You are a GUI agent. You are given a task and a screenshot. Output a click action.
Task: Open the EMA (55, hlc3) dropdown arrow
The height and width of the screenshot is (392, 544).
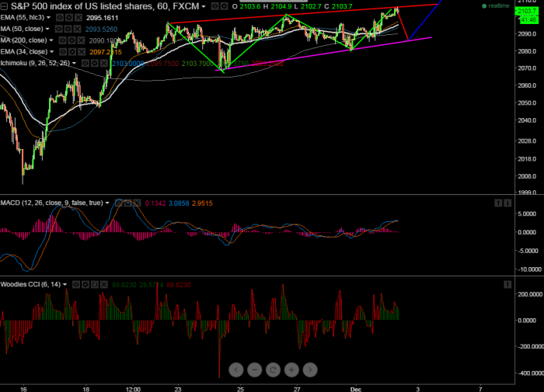[48, 17]
